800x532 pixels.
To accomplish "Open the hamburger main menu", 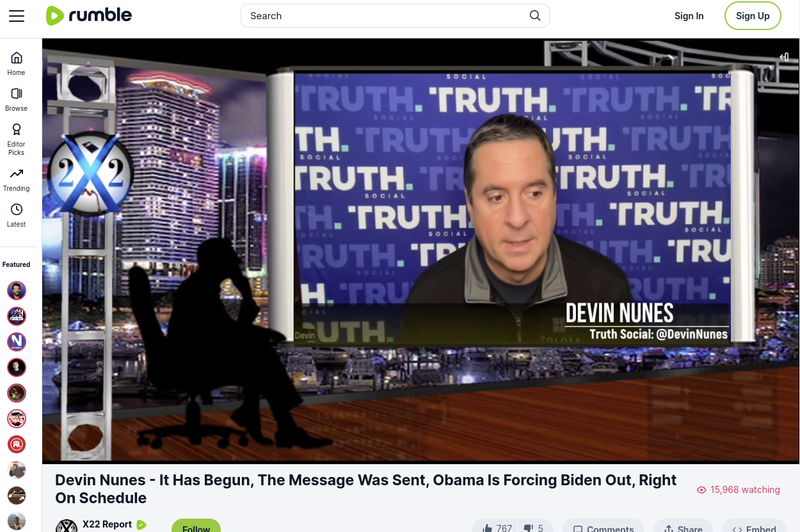I will [x=17, y=16].
